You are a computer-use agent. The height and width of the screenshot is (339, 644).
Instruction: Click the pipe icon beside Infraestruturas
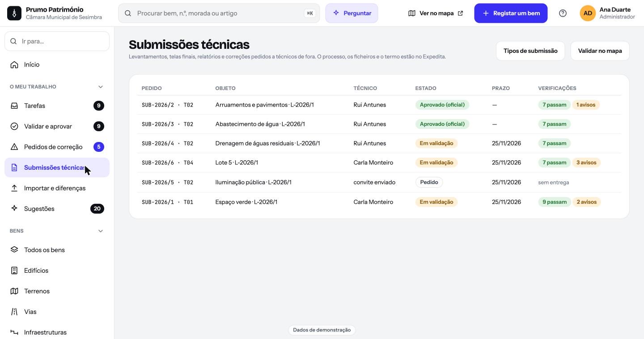tap(14, 333)
